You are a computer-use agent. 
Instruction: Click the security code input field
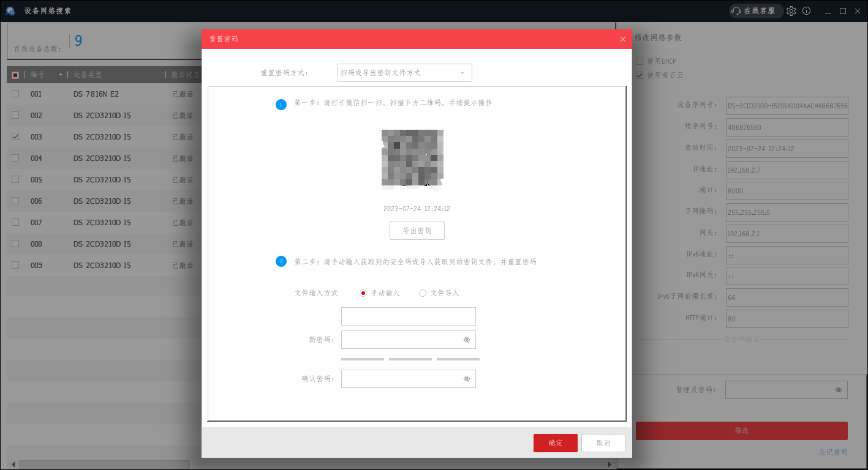click(409, 316)
